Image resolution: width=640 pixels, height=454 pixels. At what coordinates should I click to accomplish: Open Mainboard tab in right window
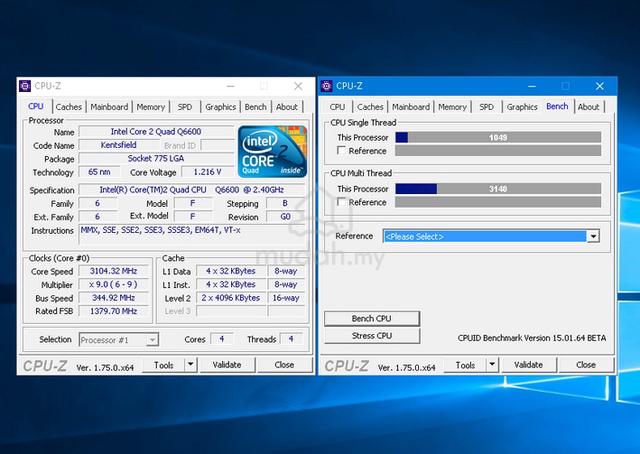(x=411, y=107)
